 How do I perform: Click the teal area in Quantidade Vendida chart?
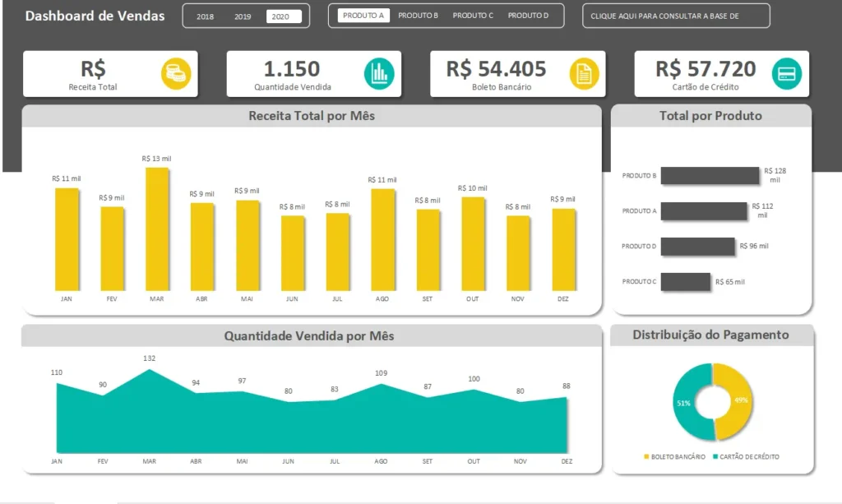pos(312,428)
